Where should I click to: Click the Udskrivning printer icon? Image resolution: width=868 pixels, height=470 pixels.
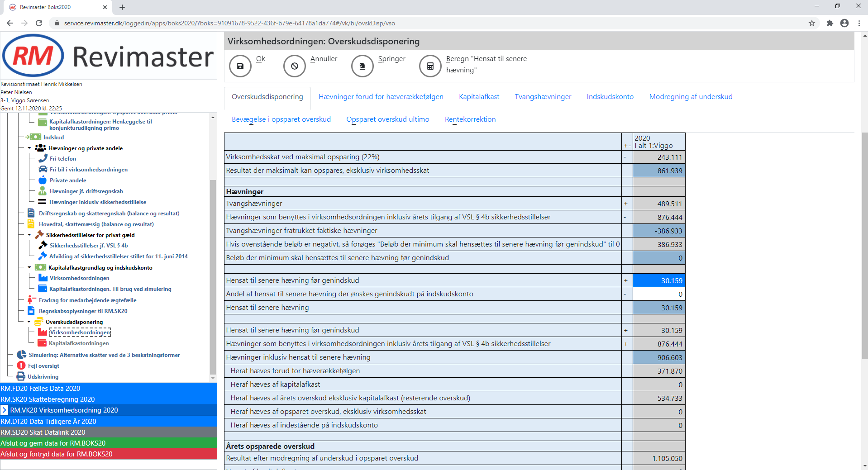pyautogui.click(x=21, y=376)
